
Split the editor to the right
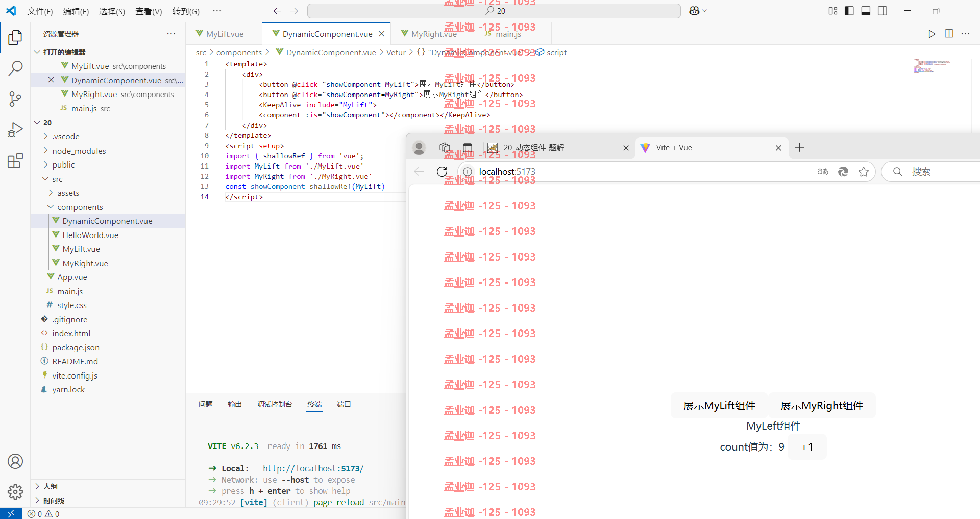[x=949, y=34]
